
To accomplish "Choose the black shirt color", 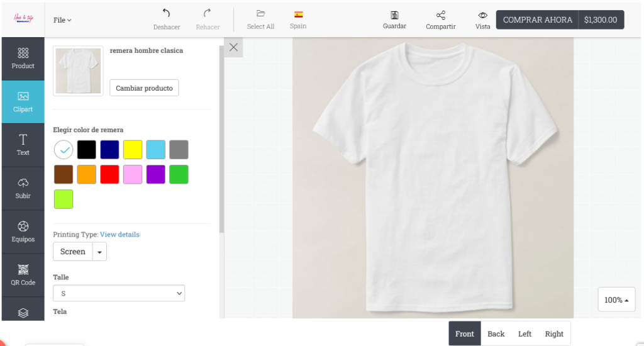I will (87, 150).
